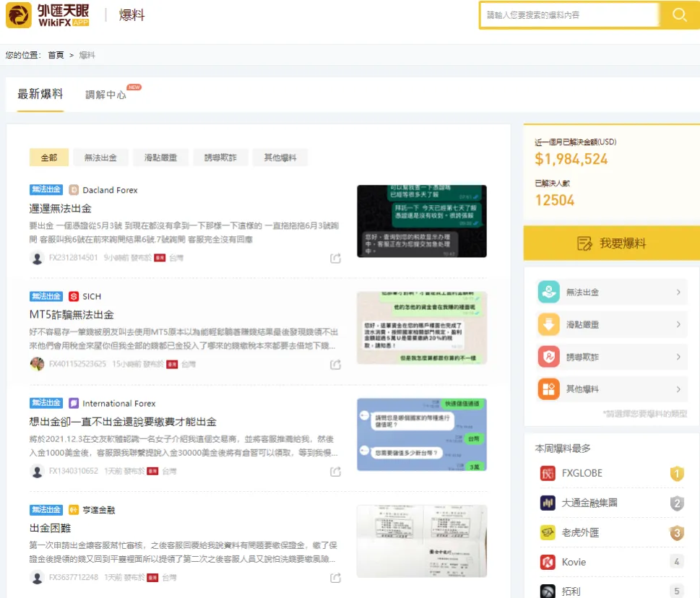Open the 遲遲無法出金 post title

point(60,209)
